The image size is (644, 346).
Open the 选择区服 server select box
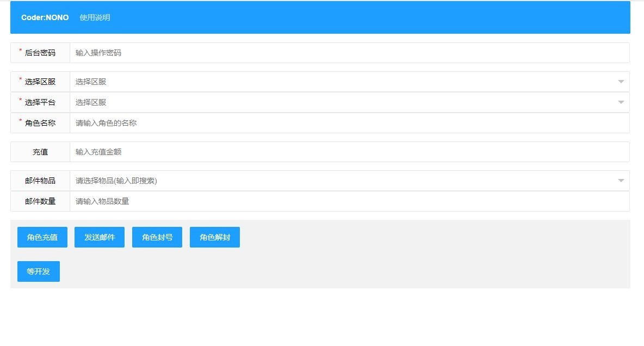[343, 82]
